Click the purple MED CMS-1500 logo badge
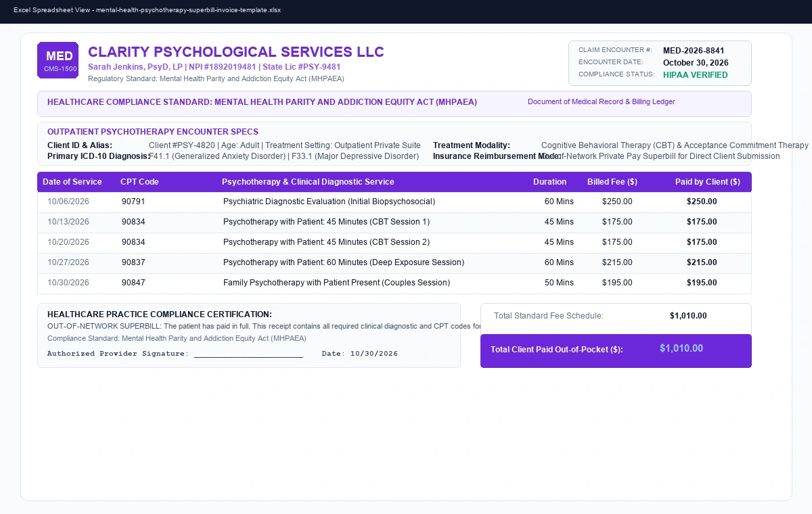 pos(58,60)
